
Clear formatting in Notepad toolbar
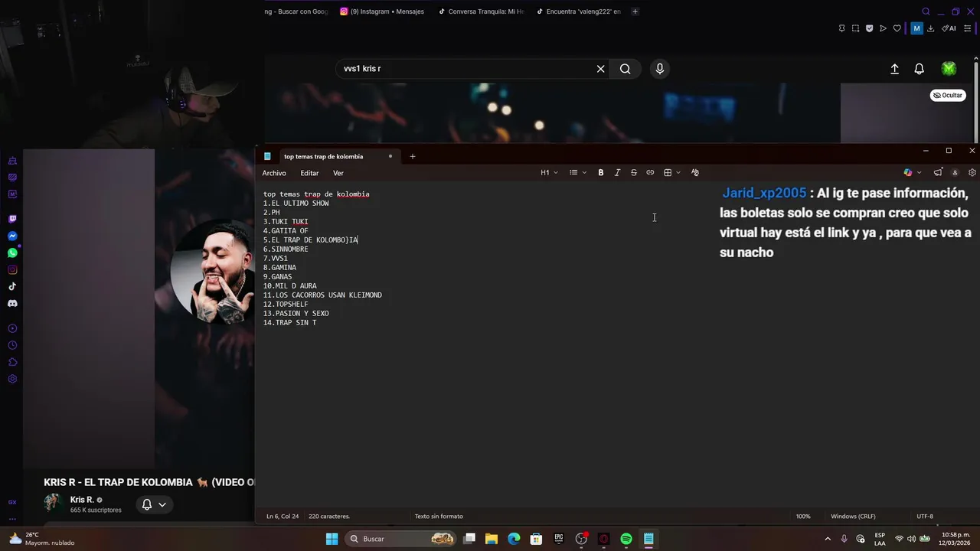695,173
